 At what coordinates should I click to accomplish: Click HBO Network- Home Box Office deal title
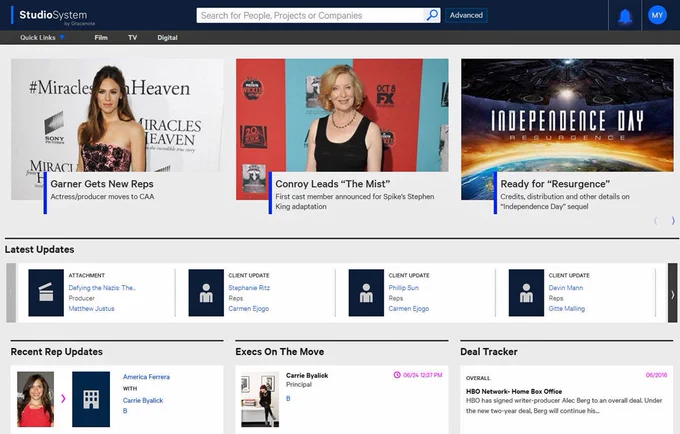pos(514,391)
